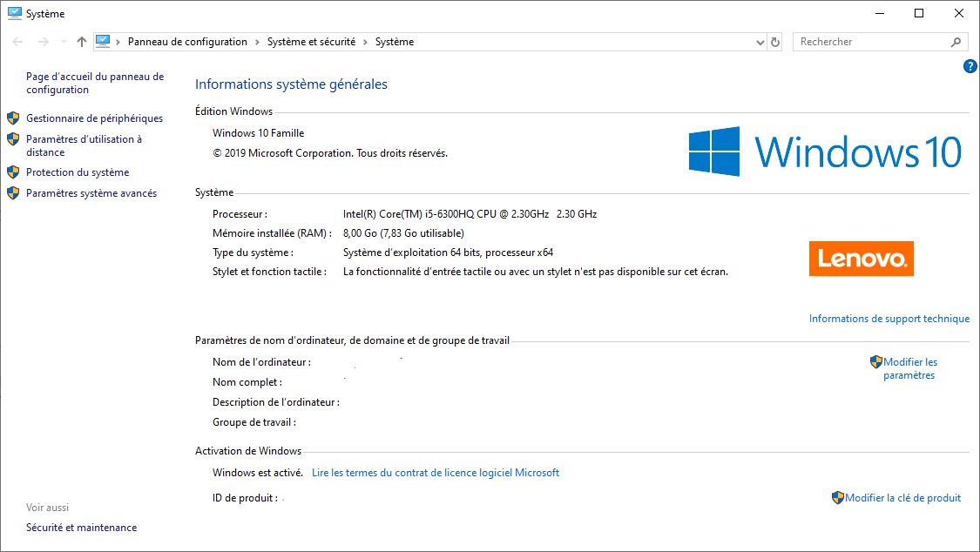The width and height of the screenshot is (980, 552).
Task: Expand the chevron before Panneau de configuration
Action: click(118, 43)
